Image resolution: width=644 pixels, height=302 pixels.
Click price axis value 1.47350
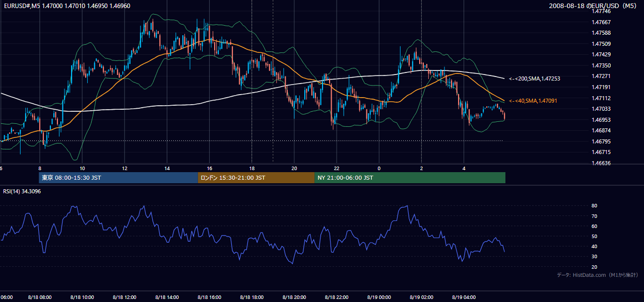point(601,65)
